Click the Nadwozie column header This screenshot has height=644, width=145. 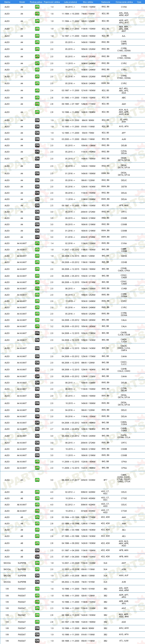tap(106, 2)
